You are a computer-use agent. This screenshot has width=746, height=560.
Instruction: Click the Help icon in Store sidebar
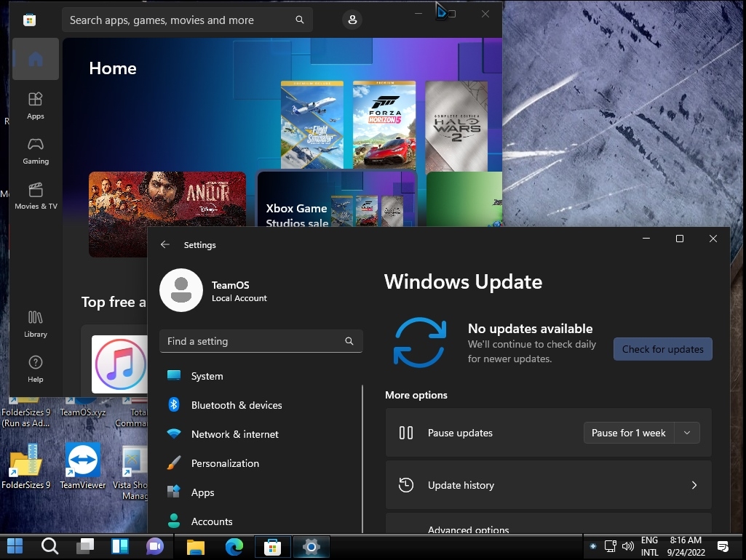pyautogui.click(x=36, y=368)
